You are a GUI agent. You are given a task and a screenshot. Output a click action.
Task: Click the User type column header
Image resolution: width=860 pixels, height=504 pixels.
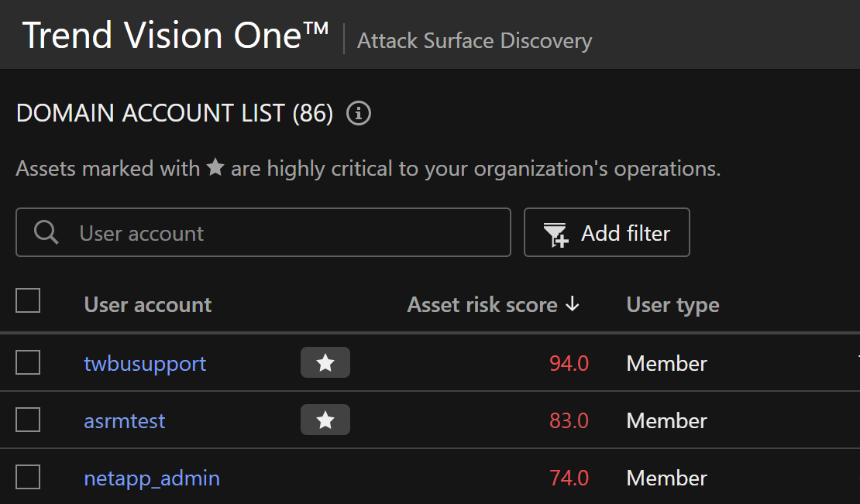point(673,305)
